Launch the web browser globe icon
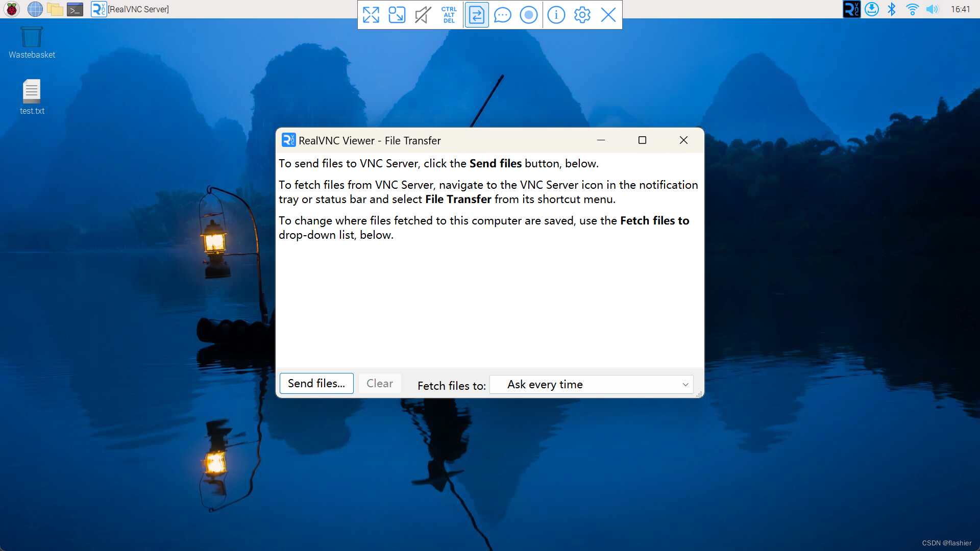This screenshot has width=980, height=551. 35,9
